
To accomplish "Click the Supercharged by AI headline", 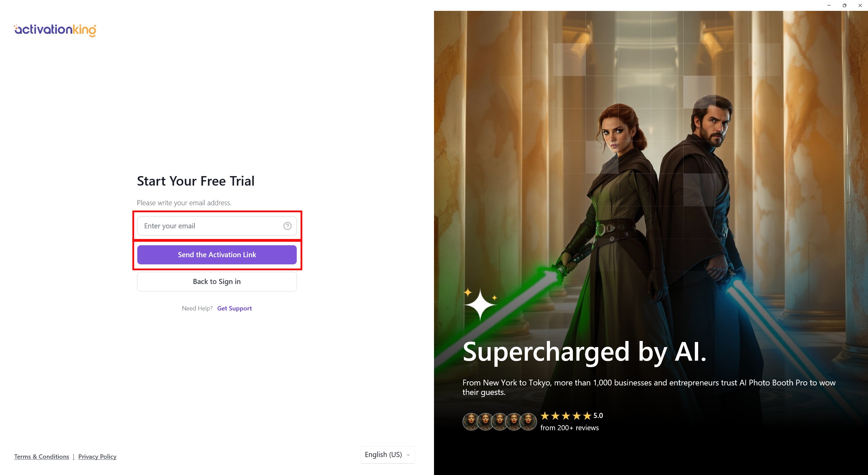I will (585, 352).
